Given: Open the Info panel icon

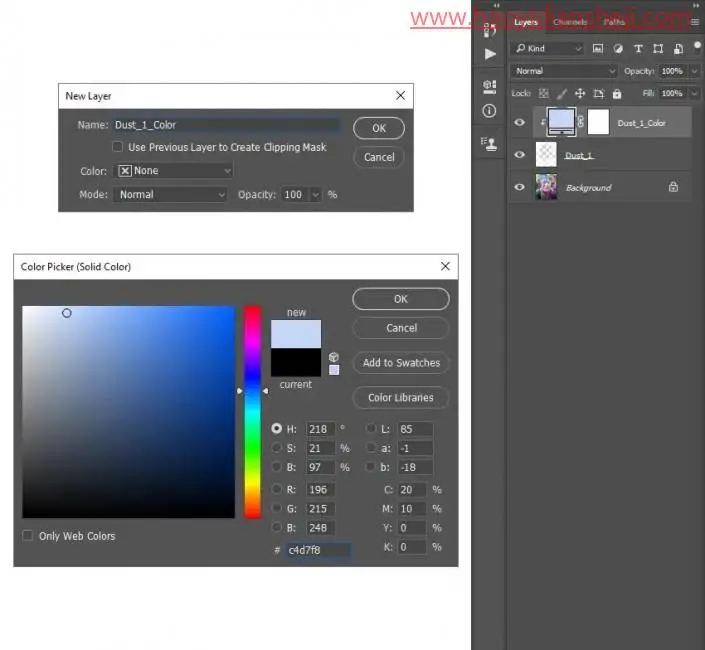Looking at the screenshot, I should [x=489, y=111].
